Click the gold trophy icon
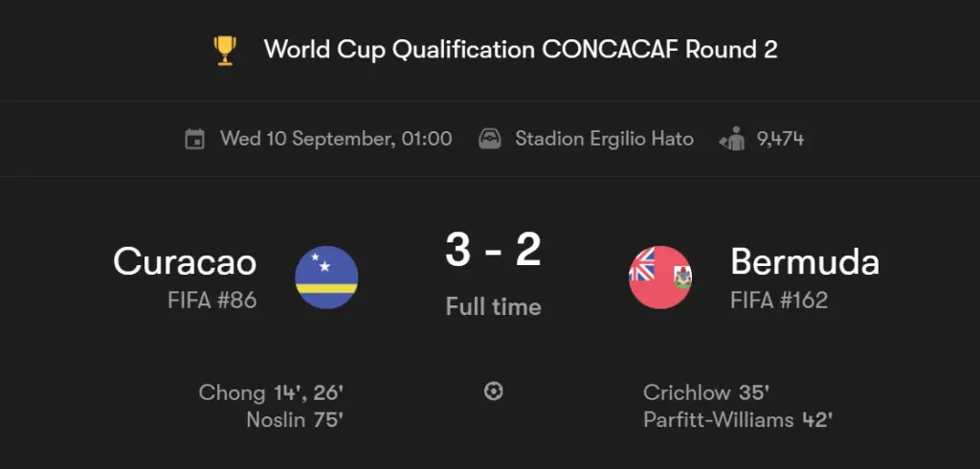980x469 pixels. [x=225, y=50]
